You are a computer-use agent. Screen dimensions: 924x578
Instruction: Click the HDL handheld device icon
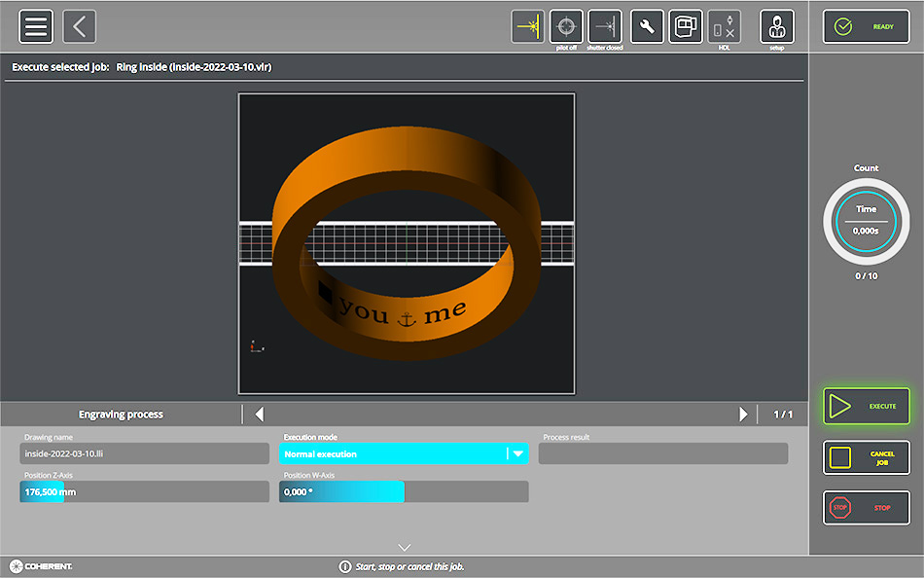[x=724, y=26]
